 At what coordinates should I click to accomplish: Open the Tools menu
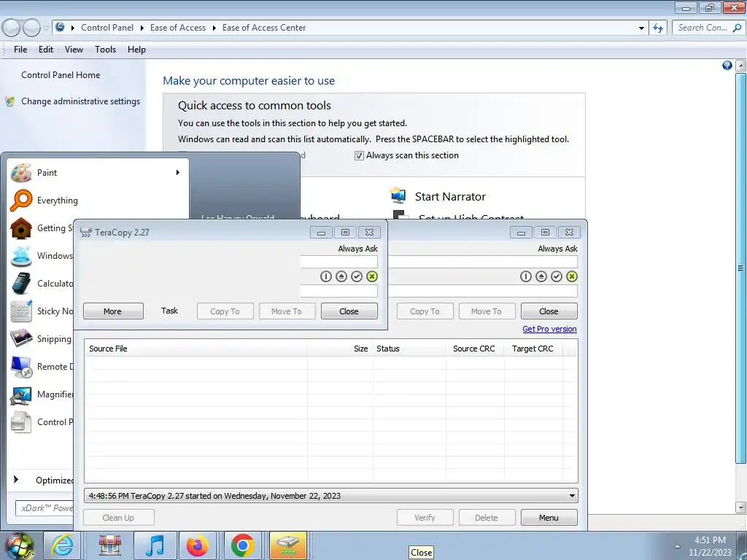tap(105, 50)
